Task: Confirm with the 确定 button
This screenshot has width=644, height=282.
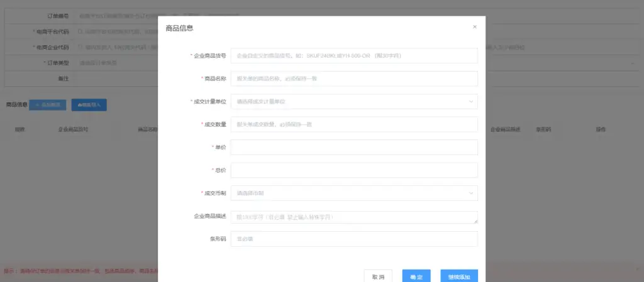Action: point(416,276)
